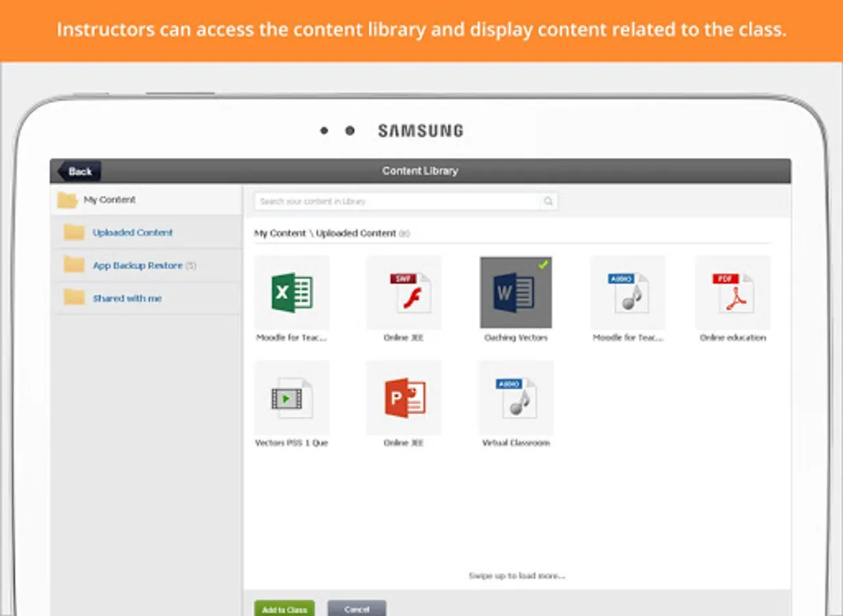Click the Uploaded Content folder icon
843x616 pixels.
click(74, 233)
